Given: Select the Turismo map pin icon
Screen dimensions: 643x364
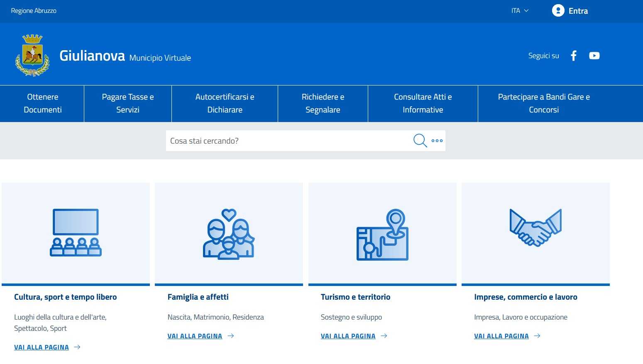Looking at the screenshot, I should pos(382,235).
